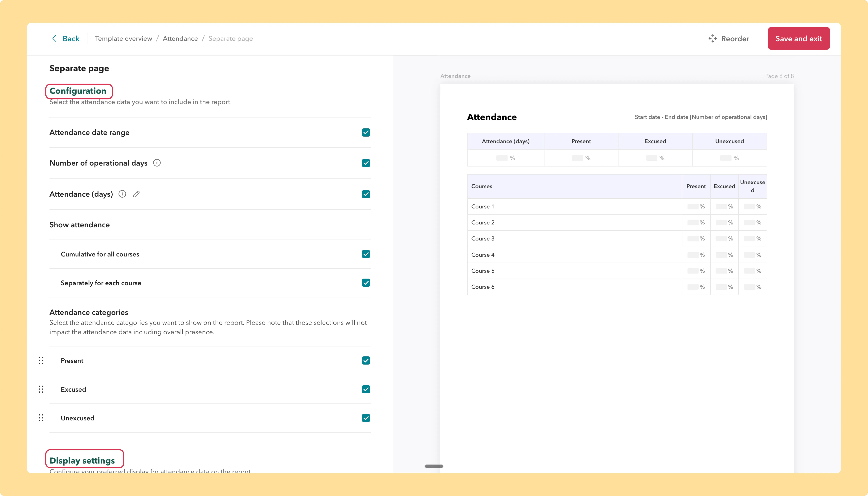
Task: Open info tooltip for Number of operational days
Action: pyautogui.click(x=157, y=163)
